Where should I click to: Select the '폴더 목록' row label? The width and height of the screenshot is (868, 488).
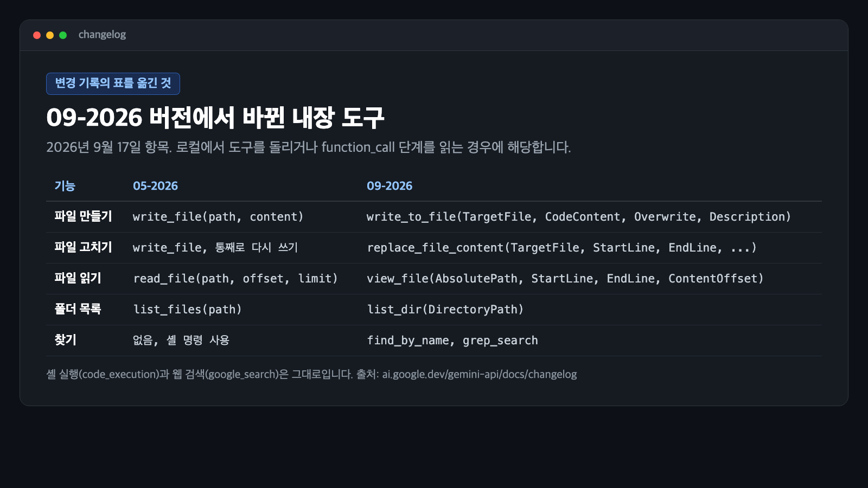[78, 310]
